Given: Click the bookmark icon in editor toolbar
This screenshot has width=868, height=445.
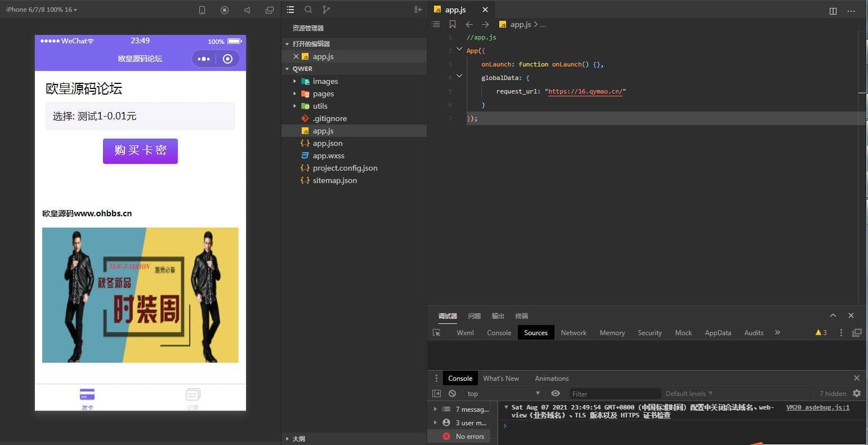Looking at the screenshot, I should [453, 24].
